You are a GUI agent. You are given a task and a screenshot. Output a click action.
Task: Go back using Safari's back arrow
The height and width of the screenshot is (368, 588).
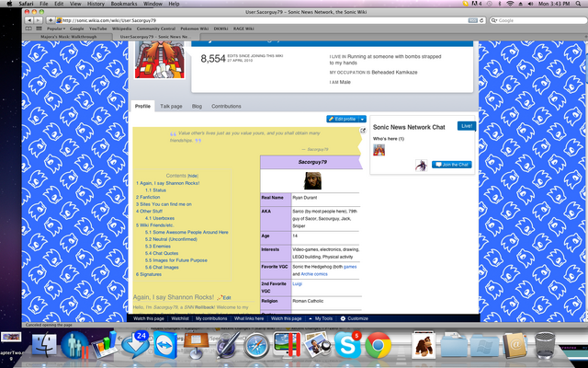[x=29, y=20]
